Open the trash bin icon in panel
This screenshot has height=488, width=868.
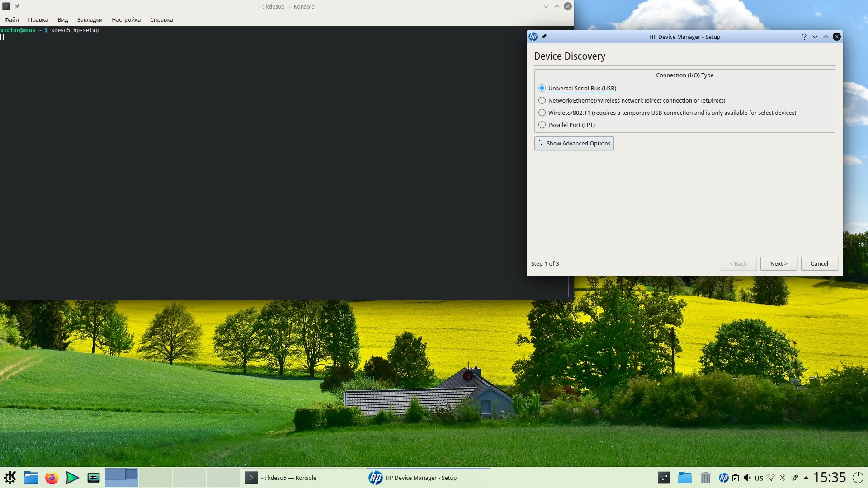705,478
